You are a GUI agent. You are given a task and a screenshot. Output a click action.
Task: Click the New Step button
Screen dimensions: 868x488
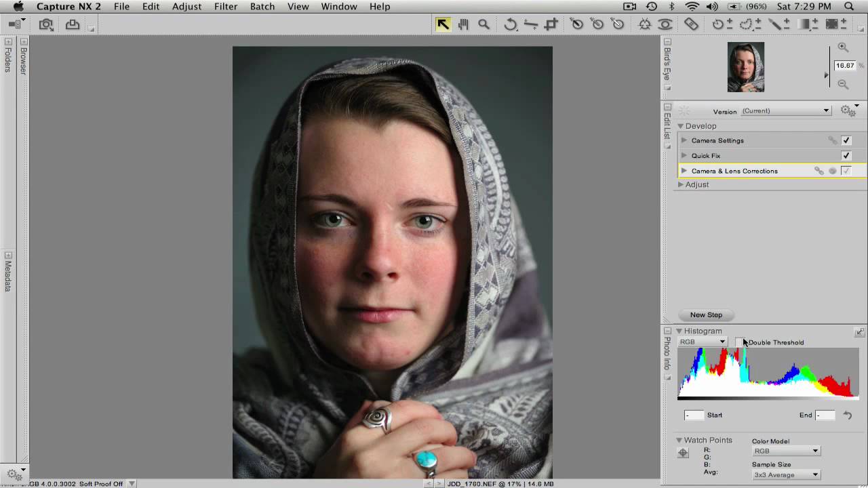[706, 315]
